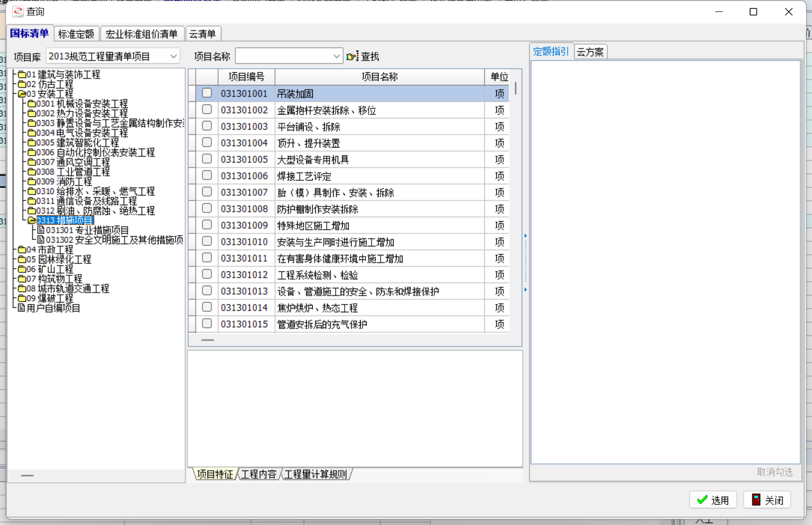Image resolution: width=812 pixels, height=525 pixels.
Task: Click folder icon of 06 矿山工程
Action: tap(22, 269)
